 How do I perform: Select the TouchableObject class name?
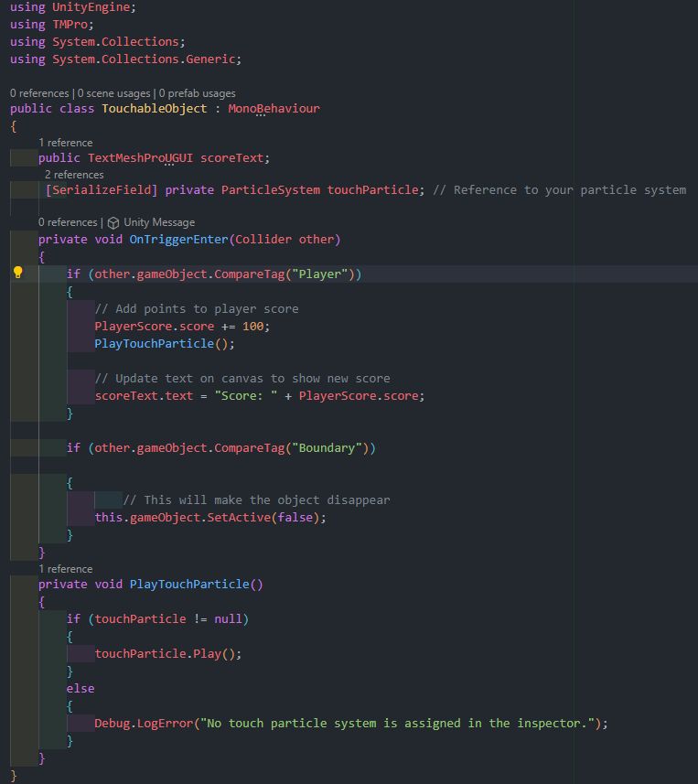pyautogui.click(x=155, y=109)
